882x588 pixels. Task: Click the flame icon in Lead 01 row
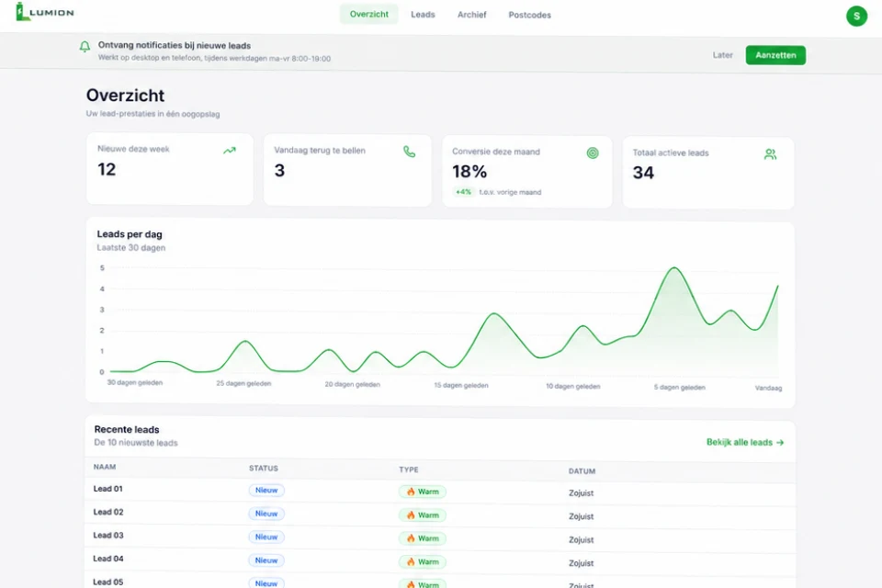411,492
